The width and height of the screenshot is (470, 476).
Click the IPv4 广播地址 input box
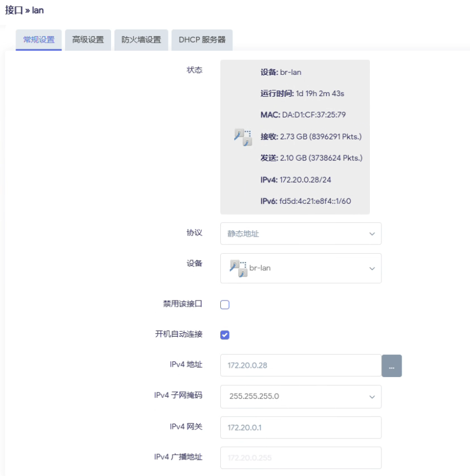[x=300, y=458]
